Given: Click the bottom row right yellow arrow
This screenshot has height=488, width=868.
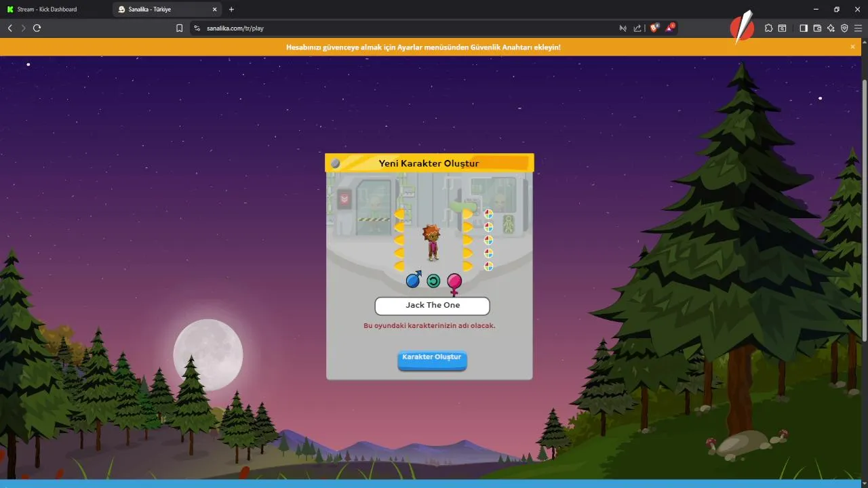Looking at the screenshot, I should click(468, 266).
